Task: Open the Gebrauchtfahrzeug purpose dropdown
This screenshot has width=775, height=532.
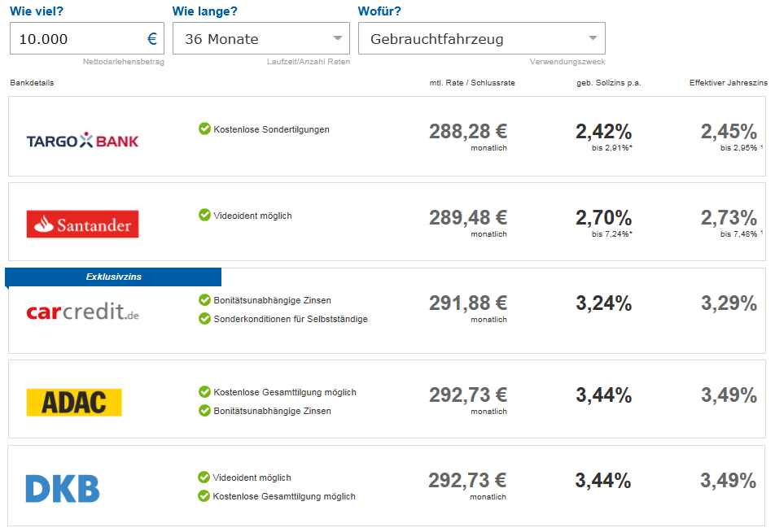Action: click(x=481, y=38)
